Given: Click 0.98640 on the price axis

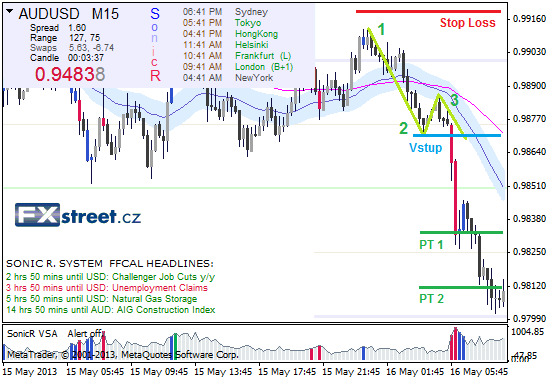Looking at the screenshot, I should click(x=529, y=152).
